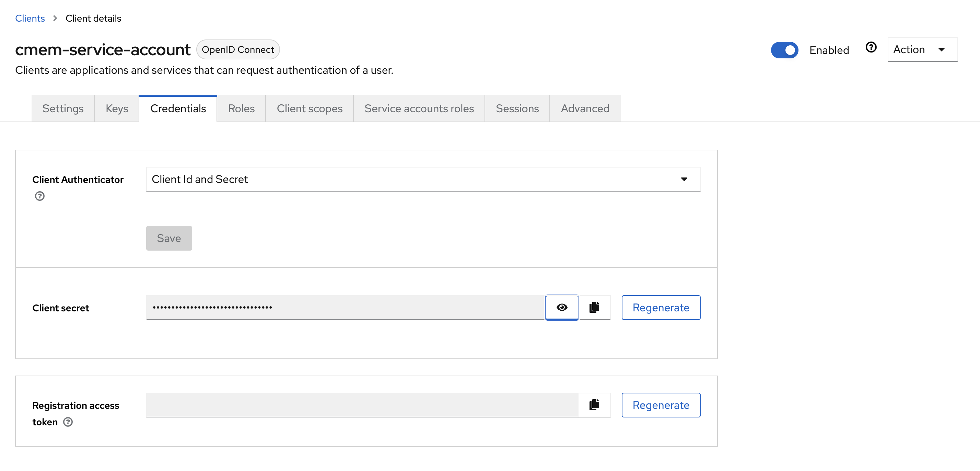Open Registration access token help icon

(68, 422)
